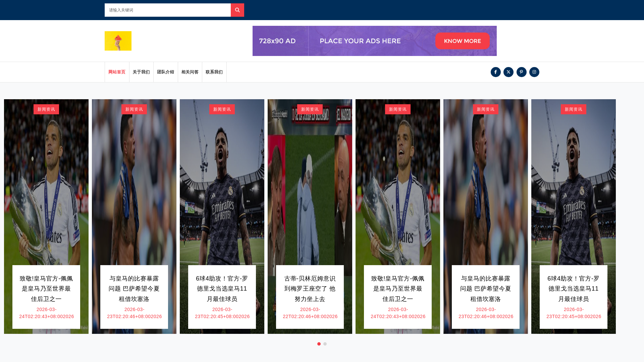
Task: Click the magnifier search button
Action: coord(237,10)
